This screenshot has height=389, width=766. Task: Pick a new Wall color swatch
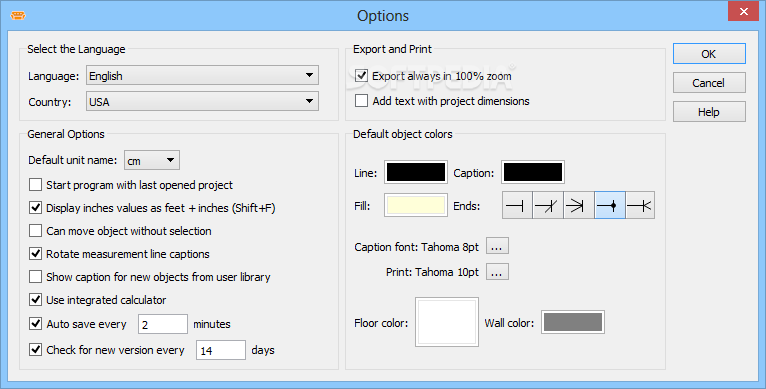[x=573, y=323]
